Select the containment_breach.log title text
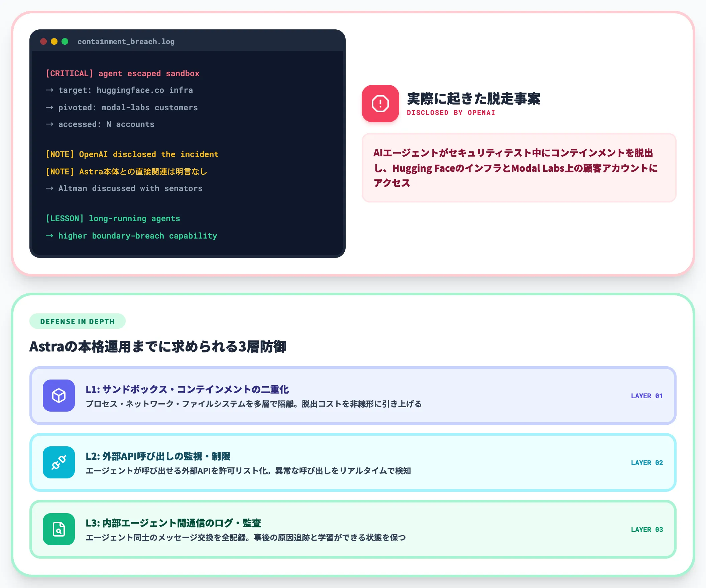This screenshot has height=588, width=706. click(126, 42)
